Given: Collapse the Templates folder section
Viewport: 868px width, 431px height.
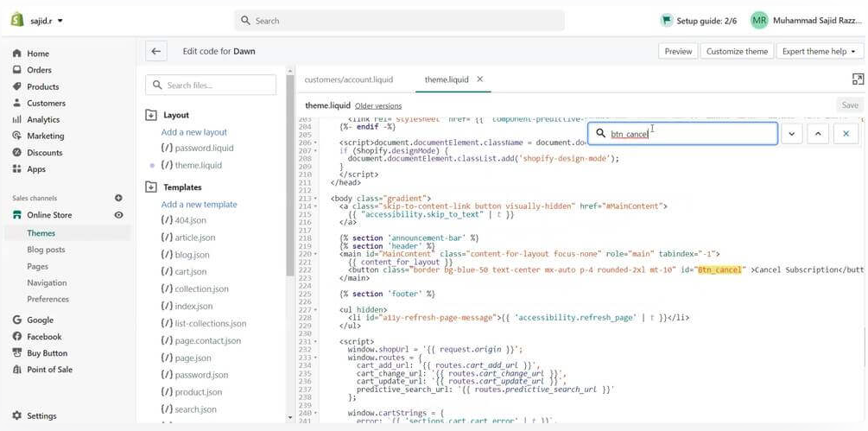Looking at the screenshot, I should tap(151, 187).
